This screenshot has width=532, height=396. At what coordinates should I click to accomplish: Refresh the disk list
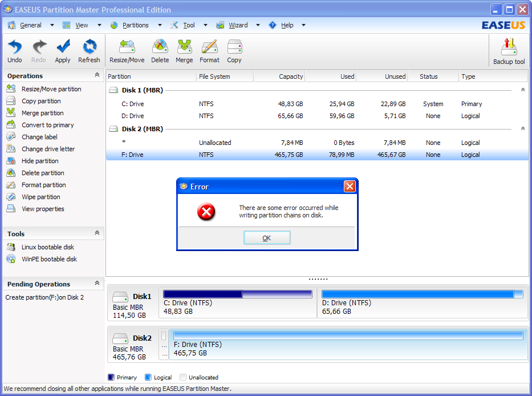point(89,51)
